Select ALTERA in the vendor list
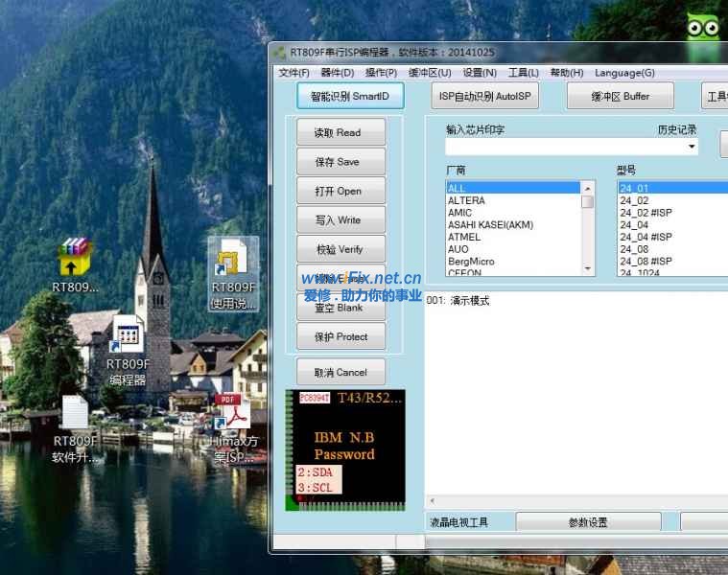 click(513, 200)
